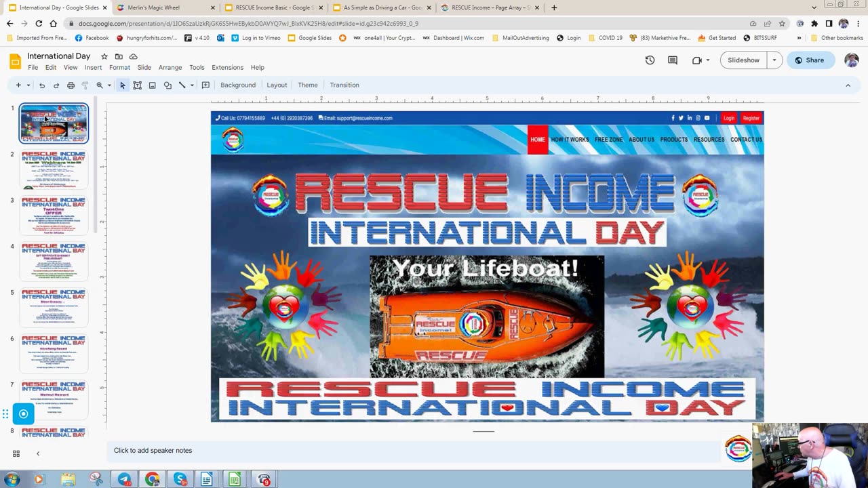The width and height of the screenshot is (868, 488).
Task: Open Chrome three-dot menu
Action: (x=857, y=23)
